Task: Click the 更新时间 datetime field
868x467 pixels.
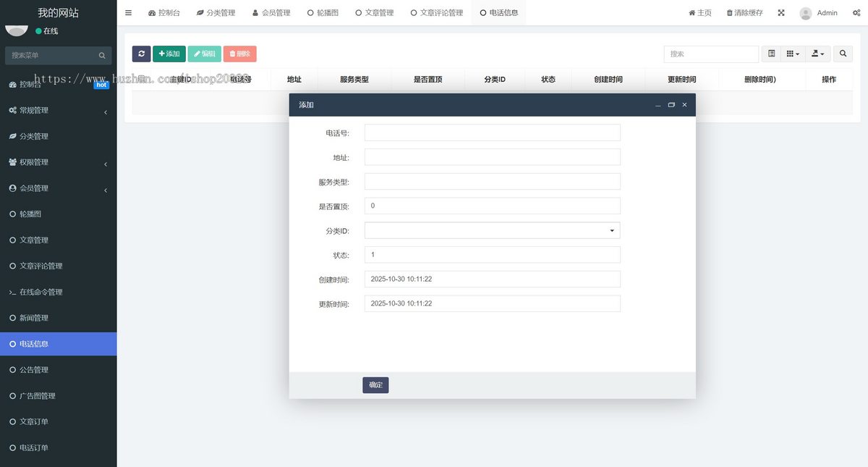Action: pos(493,303)
